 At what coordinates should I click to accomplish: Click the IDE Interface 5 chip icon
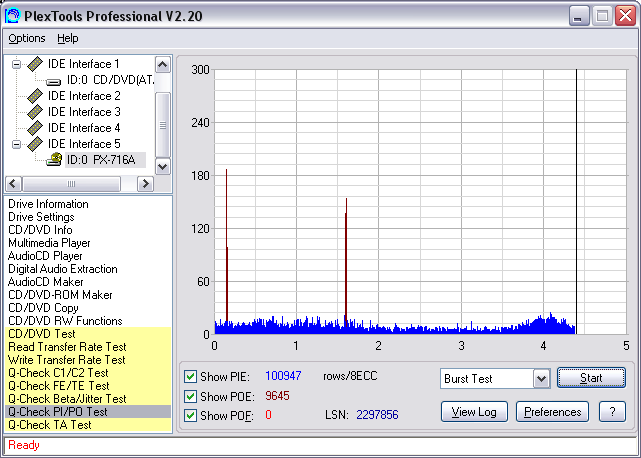pyautogui.click(x=35, y=144)
